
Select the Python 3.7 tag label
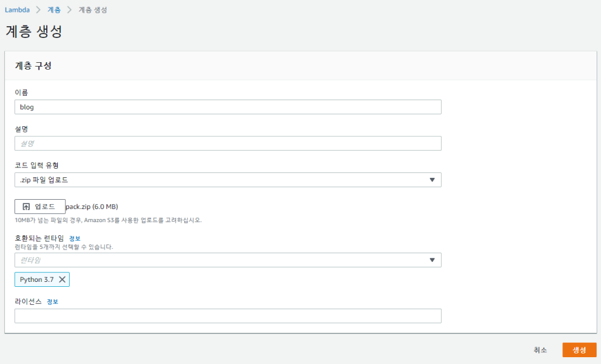point(37,280)
